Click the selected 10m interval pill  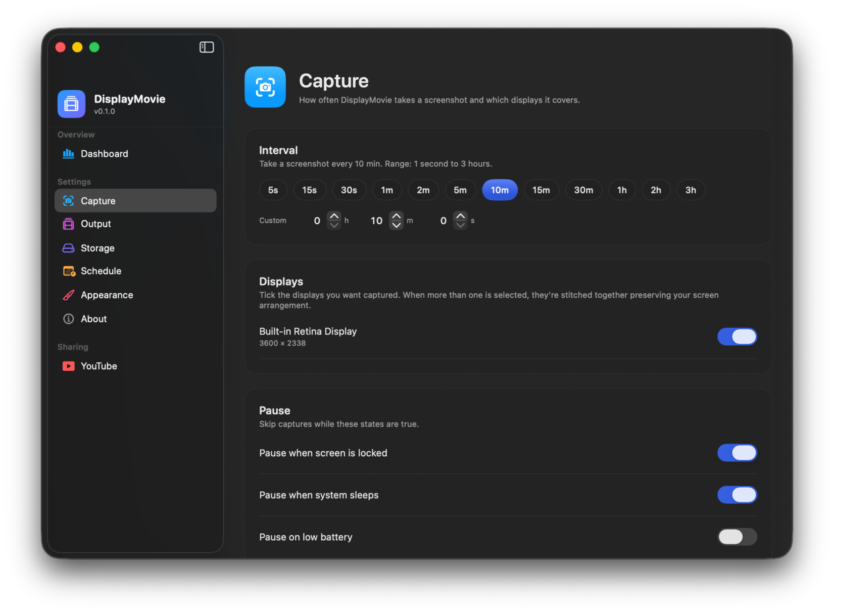pos(500,190)
